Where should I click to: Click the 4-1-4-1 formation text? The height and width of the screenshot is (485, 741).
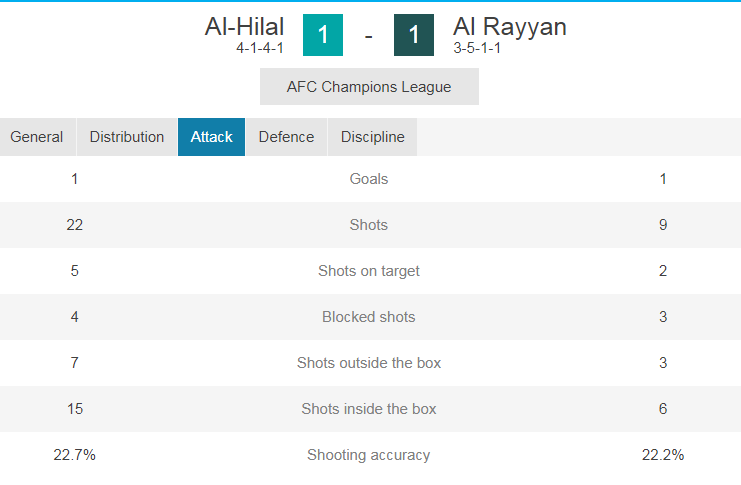tap(260, 48)
